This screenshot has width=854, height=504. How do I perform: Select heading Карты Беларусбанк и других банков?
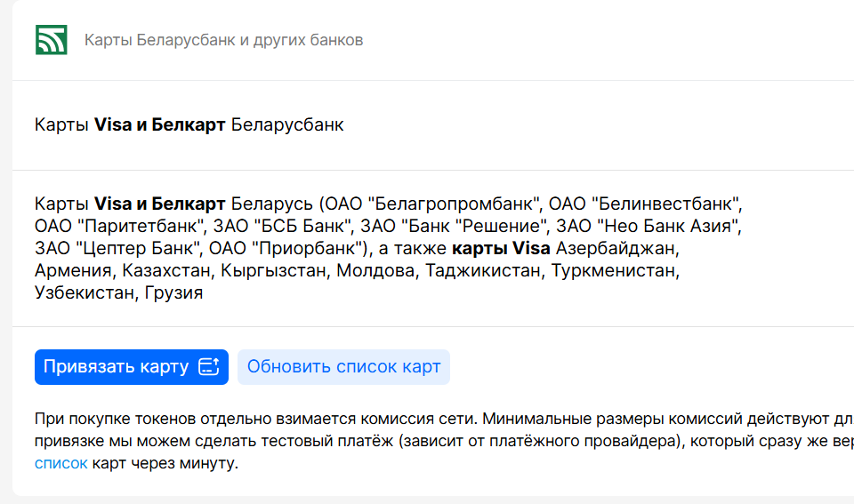coord(224,40)
